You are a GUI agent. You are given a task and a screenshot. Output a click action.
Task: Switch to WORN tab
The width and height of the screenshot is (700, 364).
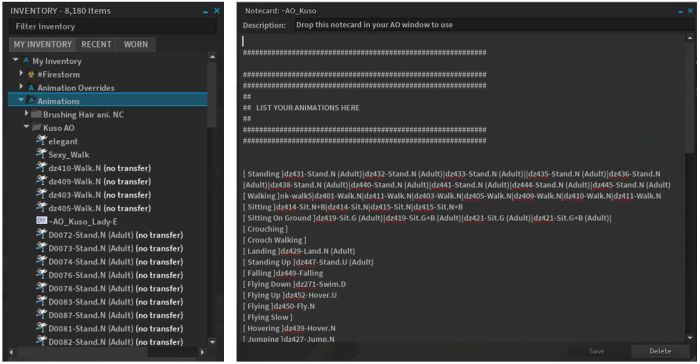point(136,44)
